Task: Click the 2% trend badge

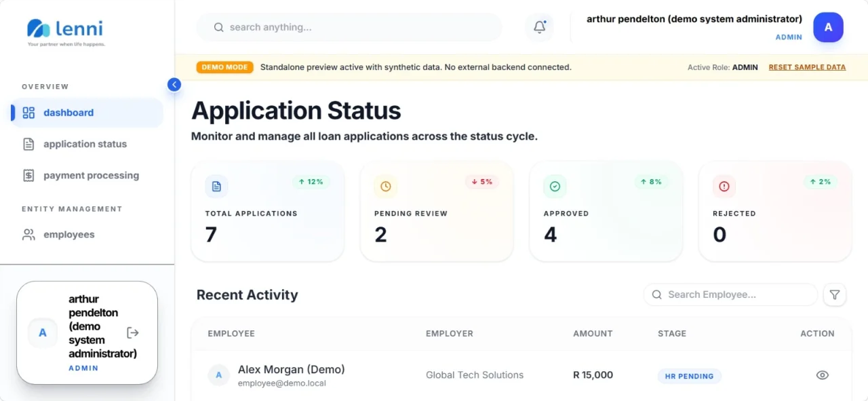Action: click(x=821, y=182)
